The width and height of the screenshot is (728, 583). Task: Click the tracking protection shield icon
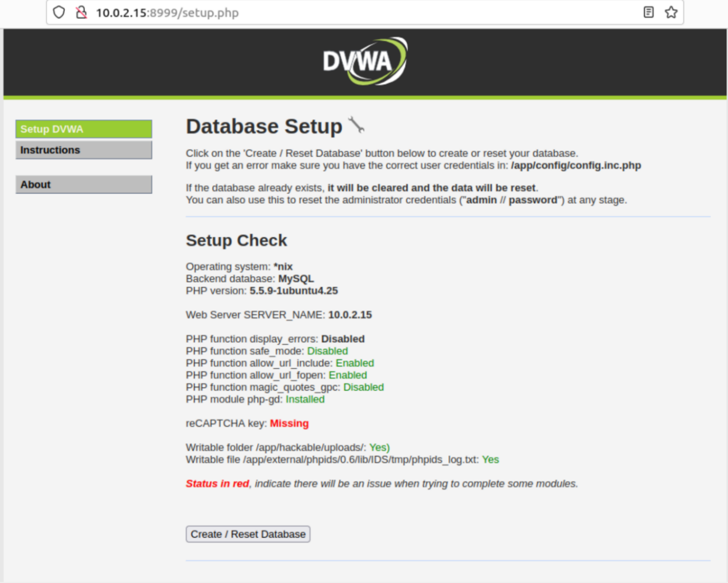click(58, 12)
